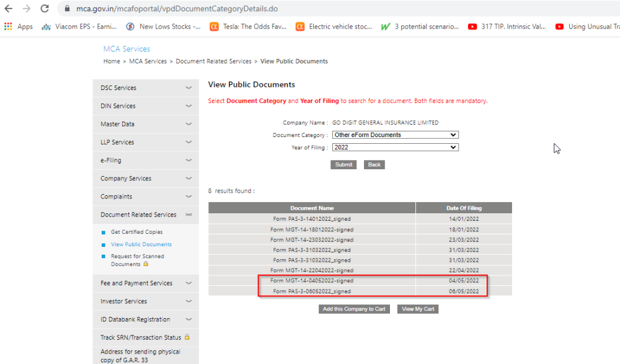Go back with browser back arrow
This screenshot has width=620, height=364.
click(x=8, y=8)
